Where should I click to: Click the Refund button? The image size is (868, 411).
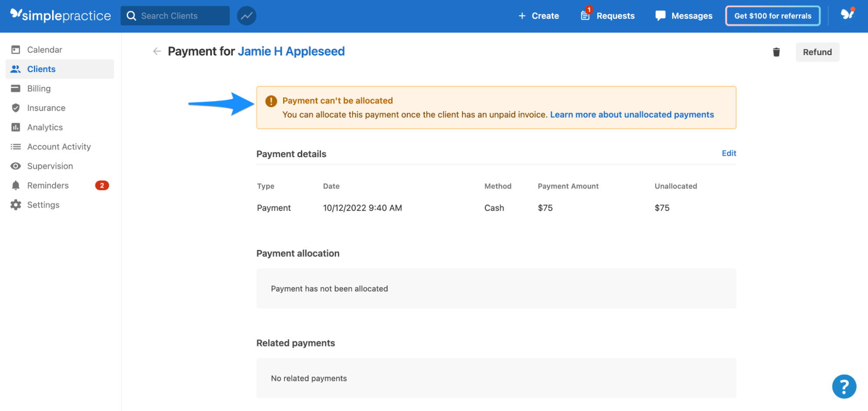[817, 52]
